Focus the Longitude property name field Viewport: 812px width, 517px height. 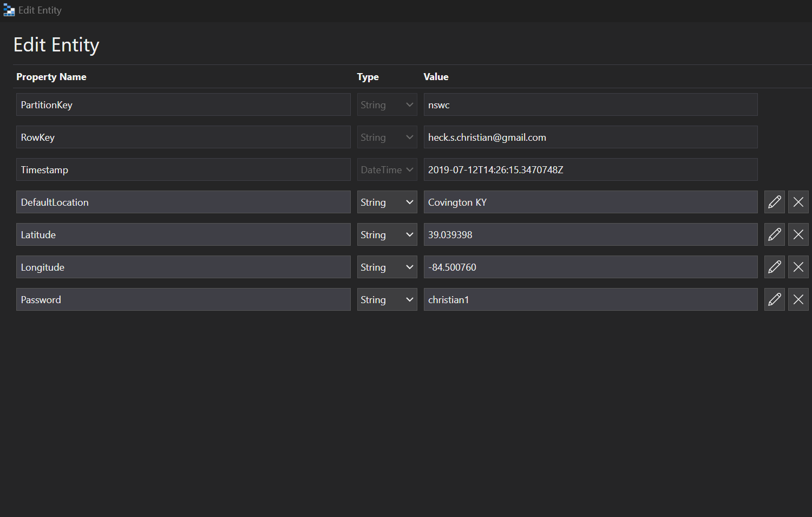click(184, 267)
